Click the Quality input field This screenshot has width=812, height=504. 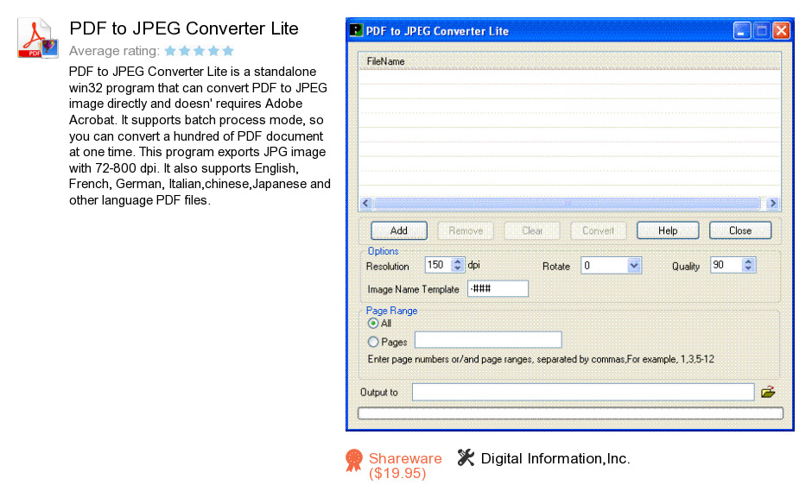coord(726,265)
